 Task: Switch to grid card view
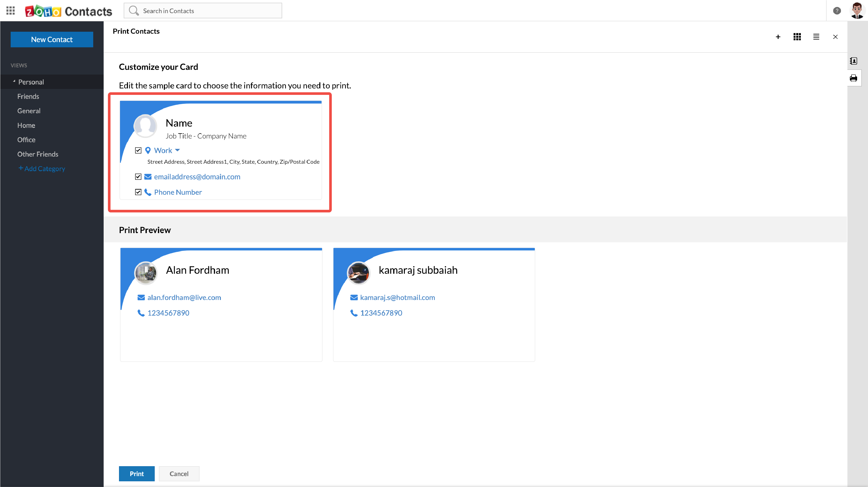797,37
